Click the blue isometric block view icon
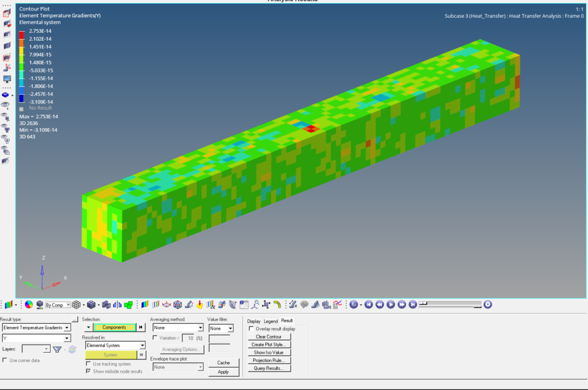588x390 pixels. 5,95
